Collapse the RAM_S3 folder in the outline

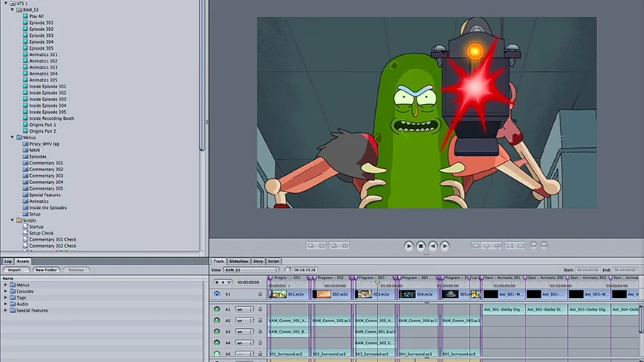click(x=12, y=10)
